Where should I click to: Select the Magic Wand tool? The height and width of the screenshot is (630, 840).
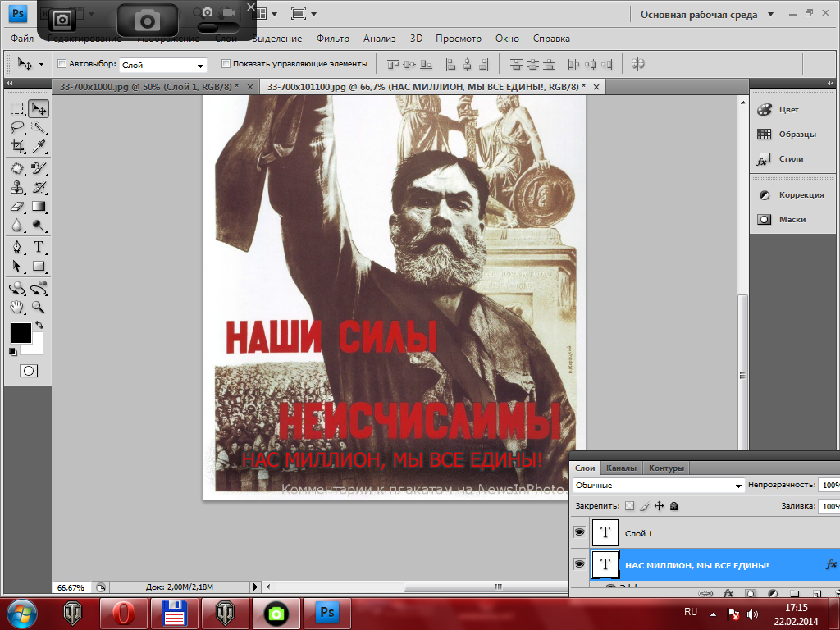tap(39, 127)
